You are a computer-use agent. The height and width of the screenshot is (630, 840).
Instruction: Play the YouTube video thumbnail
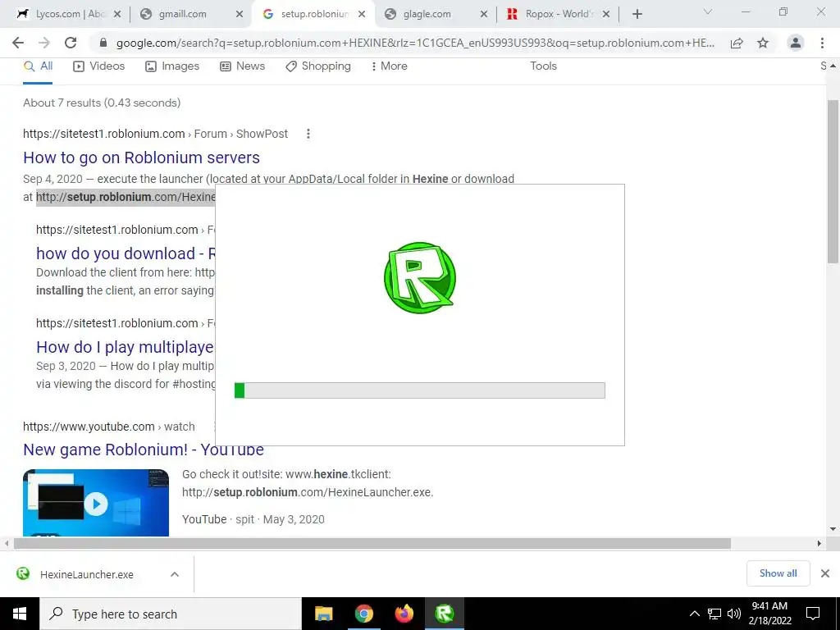coord(96,503)
